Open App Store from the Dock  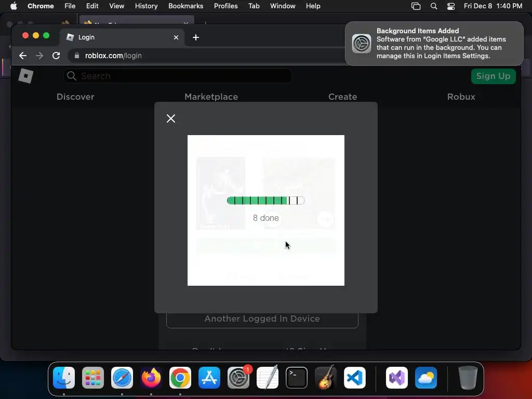tap(209, 378)
